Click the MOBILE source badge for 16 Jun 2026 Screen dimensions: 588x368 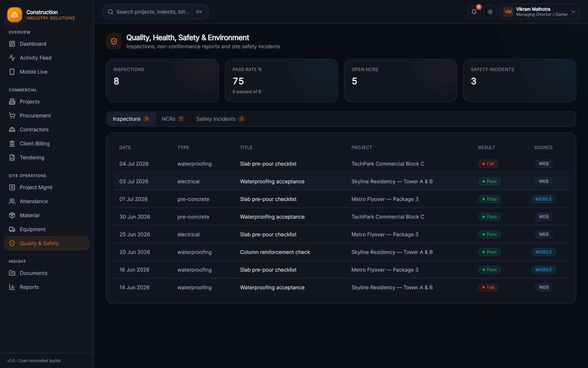click(x=544, y=270)
